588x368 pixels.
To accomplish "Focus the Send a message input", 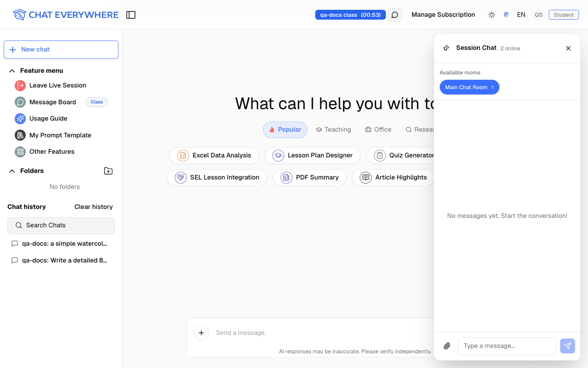I will click(x=323, y=333).
